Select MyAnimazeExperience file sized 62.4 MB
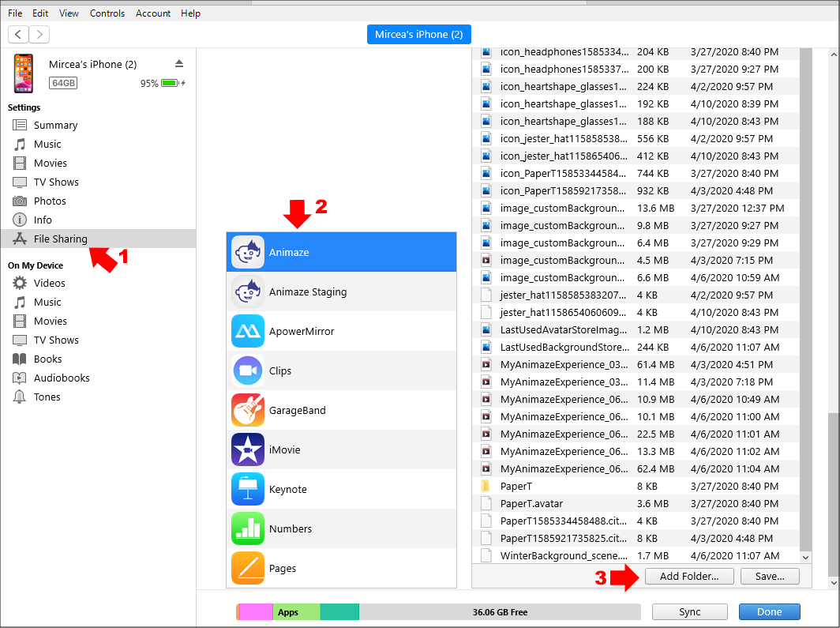840x628 pixels. pos(636,468)
